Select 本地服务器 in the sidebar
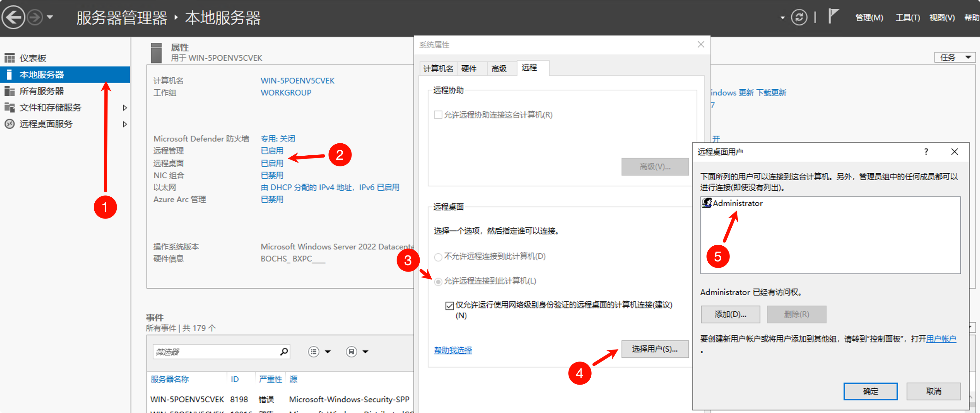 (65, 75)
